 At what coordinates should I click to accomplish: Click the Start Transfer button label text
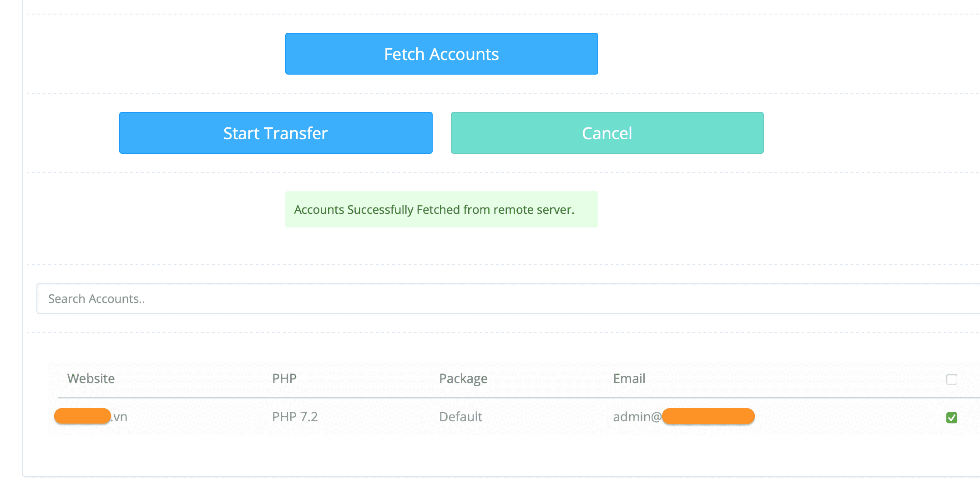pyautogui.click(x=275, y=133)
